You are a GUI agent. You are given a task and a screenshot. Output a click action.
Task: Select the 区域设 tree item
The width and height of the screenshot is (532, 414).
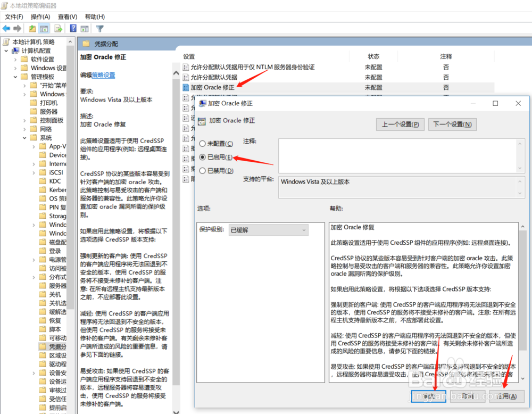coord(57,355)
